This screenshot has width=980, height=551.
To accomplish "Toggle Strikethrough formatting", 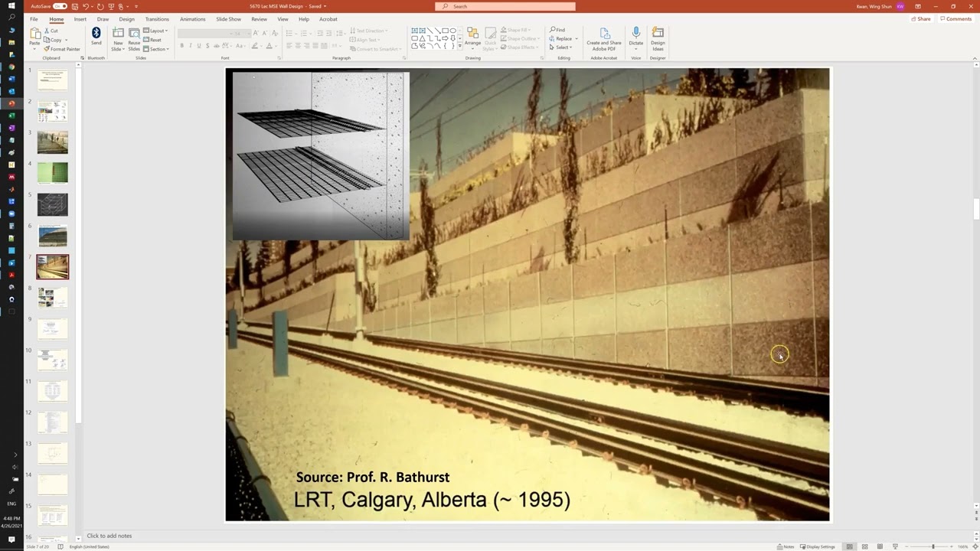I will pos(216,46).
